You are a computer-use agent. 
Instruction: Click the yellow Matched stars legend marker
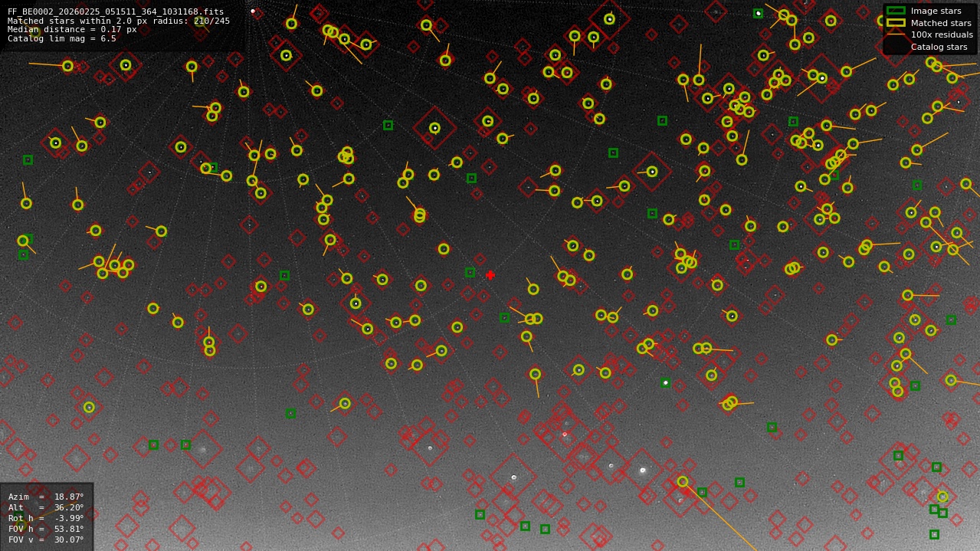coord(896,23)
